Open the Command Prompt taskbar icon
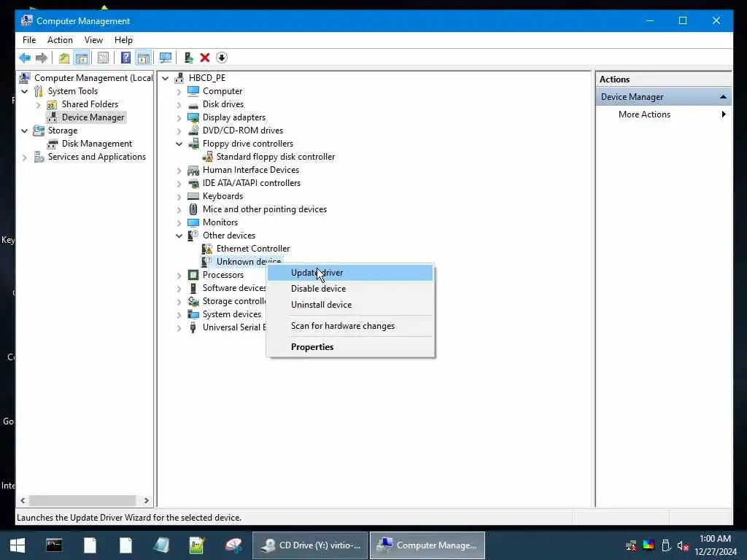 coord(54,545)
